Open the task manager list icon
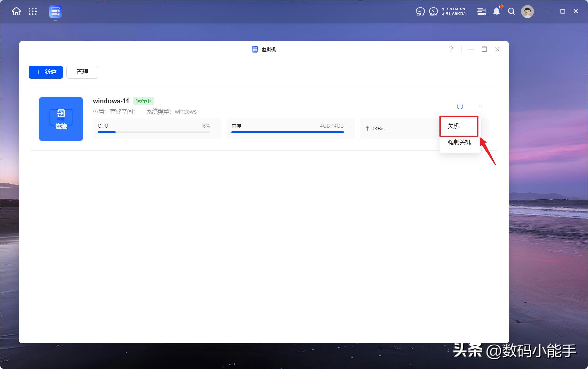 [x=482, y=12]
